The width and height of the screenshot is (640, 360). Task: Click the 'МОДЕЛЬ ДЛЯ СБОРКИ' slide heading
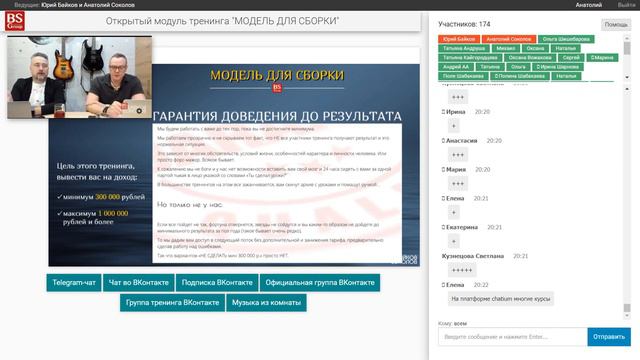[x=277, y=75]
